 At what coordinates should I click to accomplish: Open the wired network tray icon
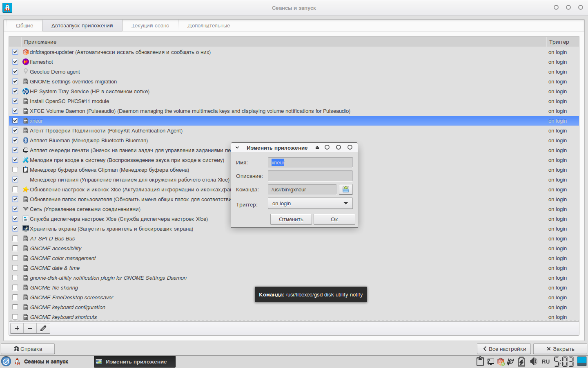[x=490, y=361]
